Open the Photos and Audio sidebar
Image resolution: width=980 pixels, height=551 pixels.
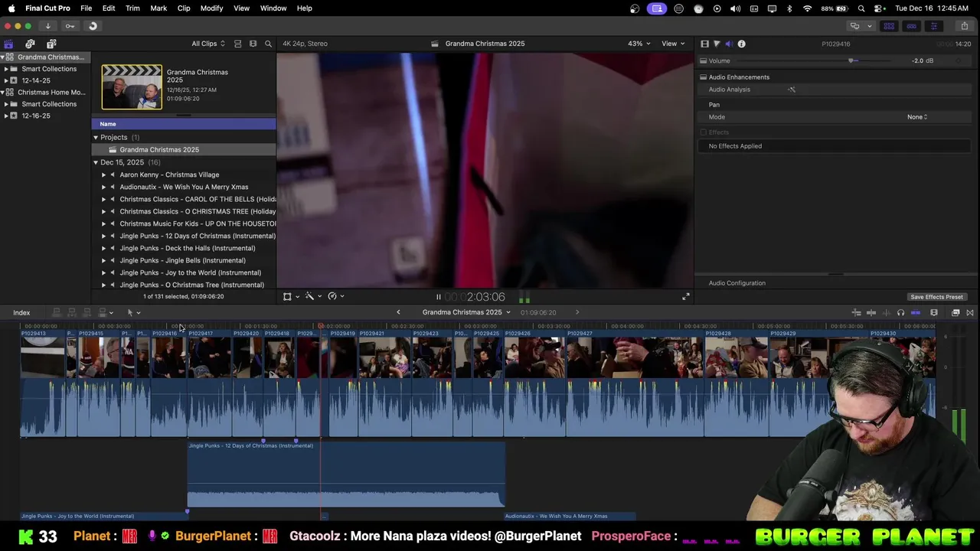pos(30,44)
